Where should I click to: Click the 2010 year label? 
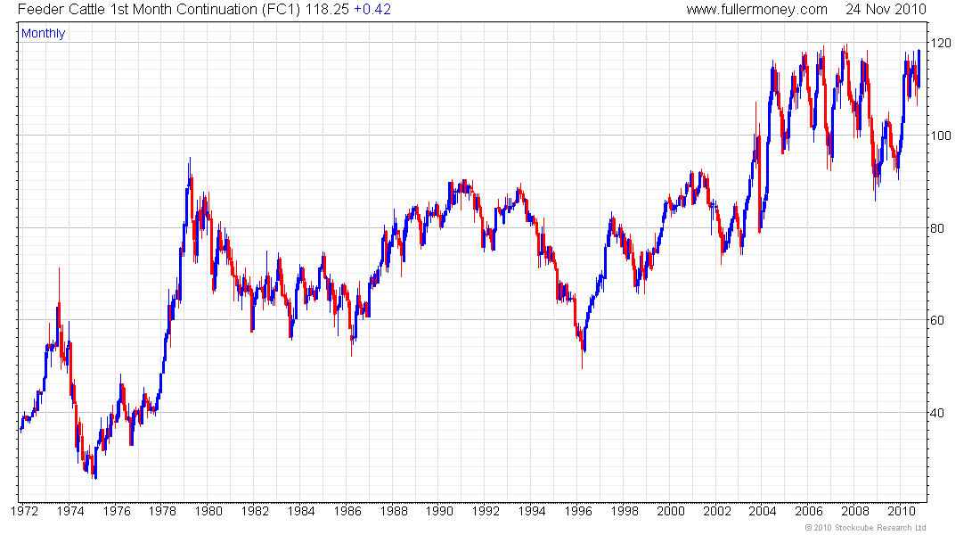pyautogui.click(x=902, y=511)
